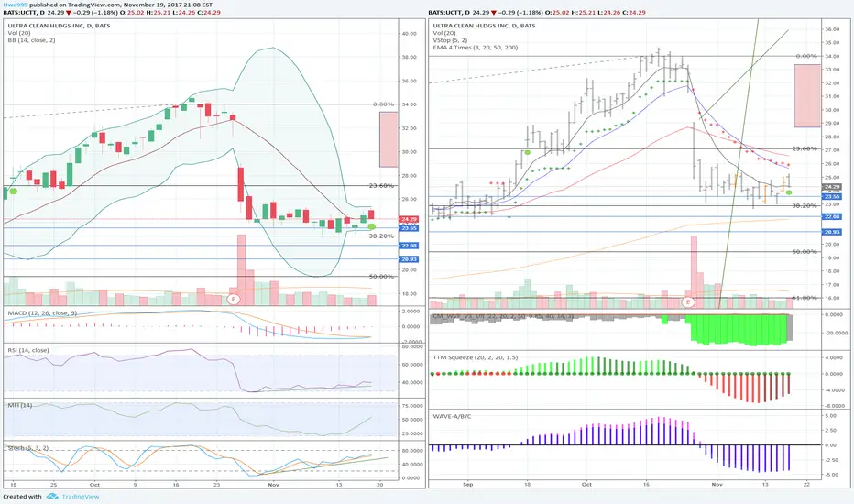Click the WAVE-A/B/C indicator label

tap(452, 416)
